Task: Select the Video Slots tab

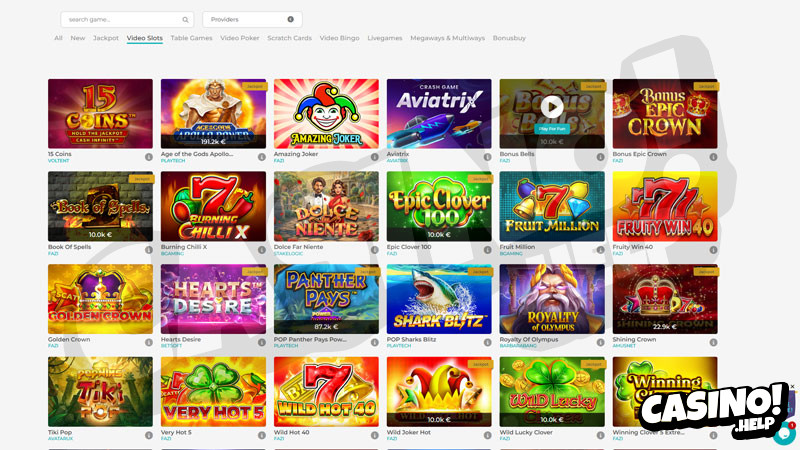Action: tap(145, 38)
